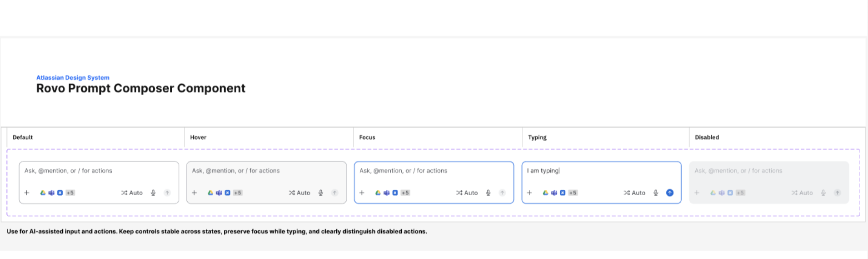
Task: Click the Auto selector in the Disabled composer
Action: coord(802,193)
